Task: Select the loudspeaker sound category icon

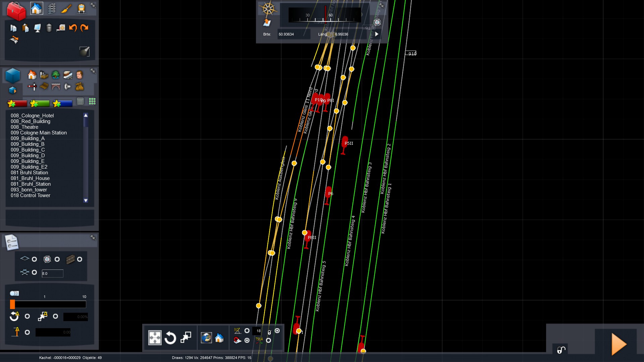Action: click(67, 87)
